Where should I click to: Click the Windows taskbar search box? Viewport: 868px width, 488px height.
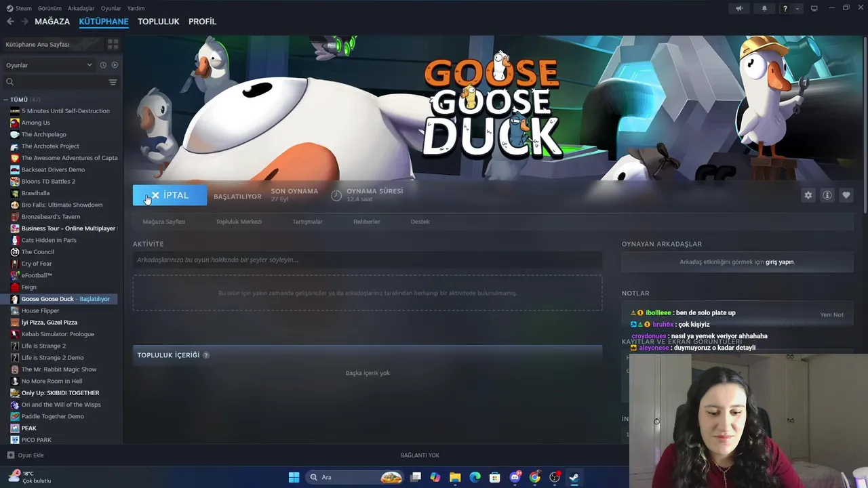(x=355, y=477)
